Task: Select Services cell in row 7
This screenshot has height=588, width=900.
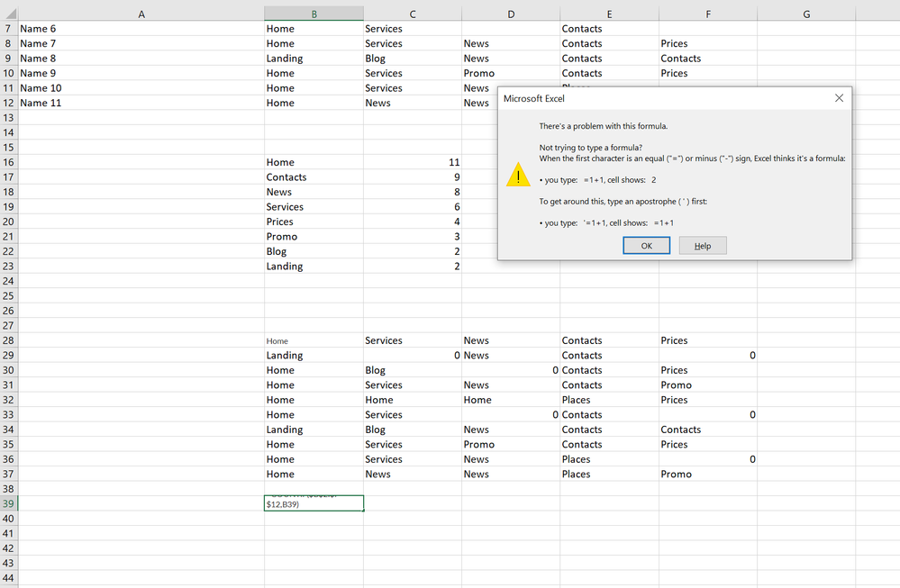Action: pyautogui.click(x=413, y=29)
